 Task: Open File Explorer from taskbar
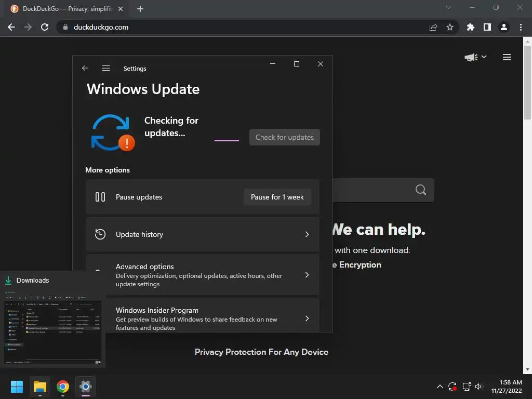pos(40,387)
